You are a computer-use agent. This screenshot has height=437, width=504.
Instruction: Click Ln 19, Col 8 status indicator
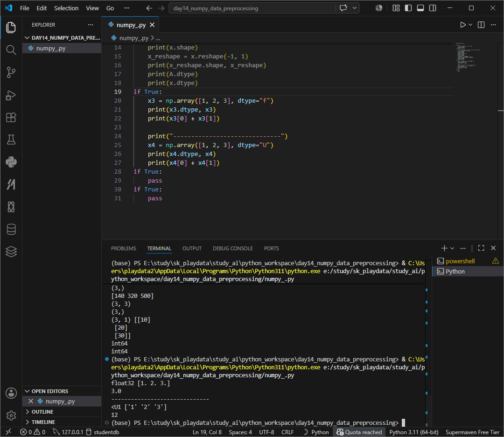[207, 432]
